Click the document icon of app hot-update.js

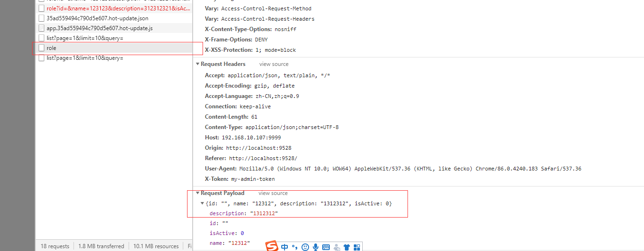(41, 28)
